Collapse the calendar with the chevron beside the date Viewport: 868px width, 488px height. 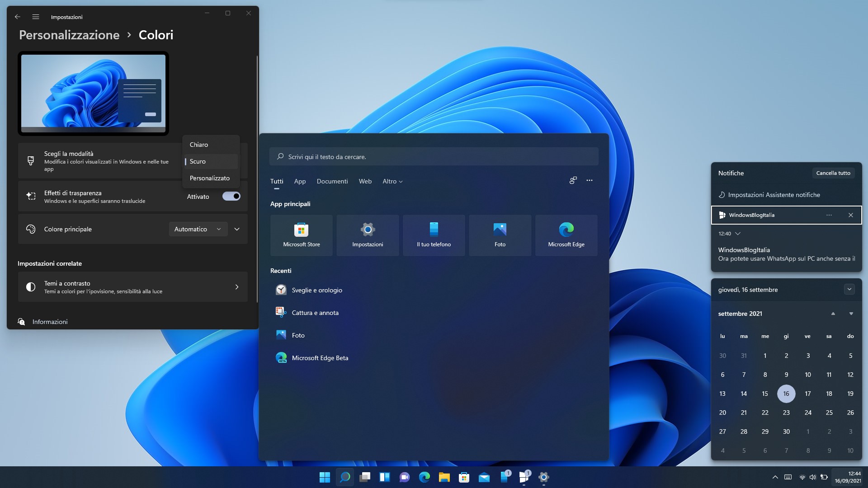(x=849, y=289)
